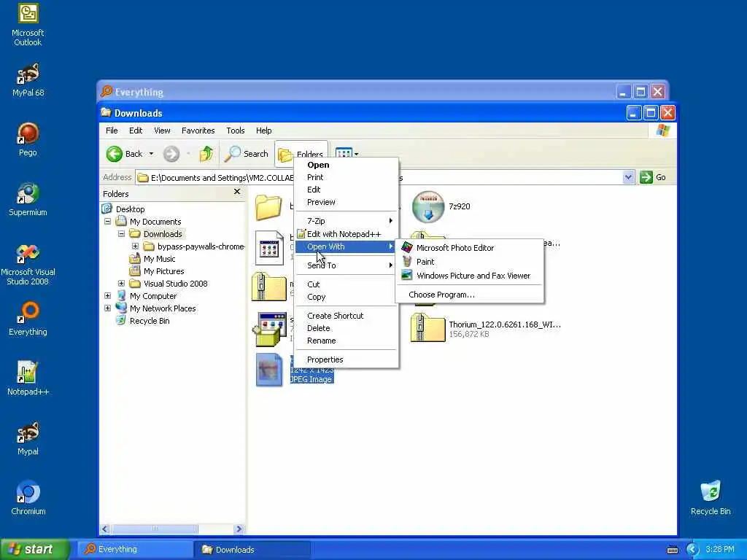
Task: Collapse the My Documents tree node
Action: (x=108, y=222)
